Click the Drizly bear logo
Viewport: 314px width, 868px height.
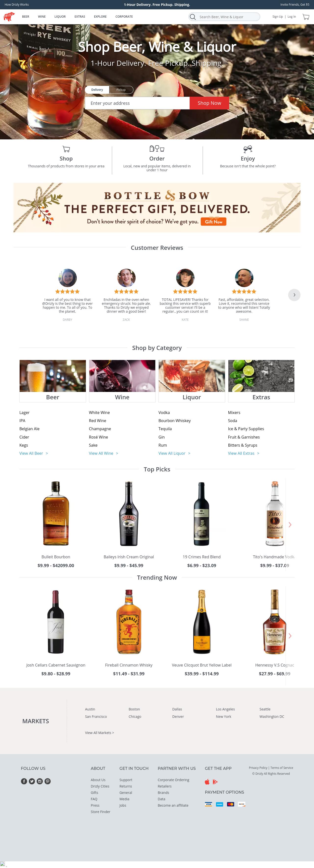[9, 16]
